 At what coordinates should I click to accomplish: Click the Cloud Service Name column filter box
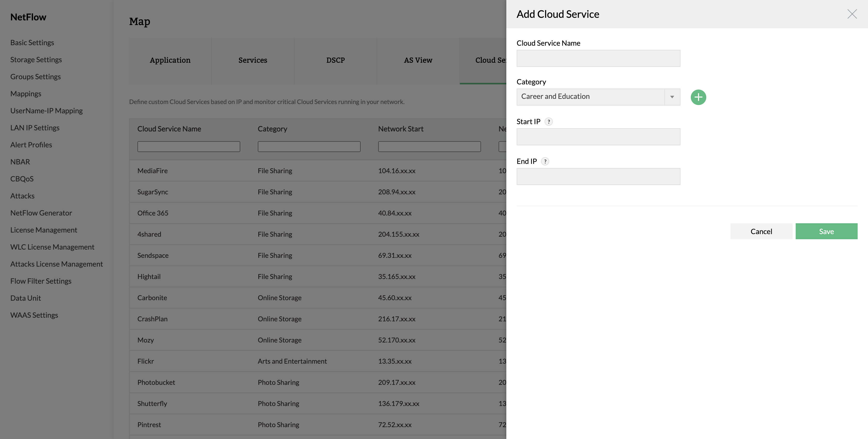(189, 146)
